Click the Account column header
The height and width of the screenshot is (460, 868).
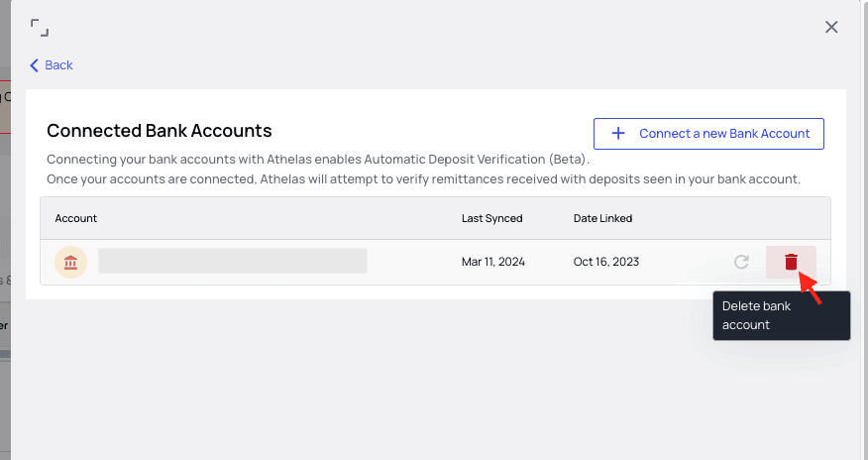click(x=76, y=218)
